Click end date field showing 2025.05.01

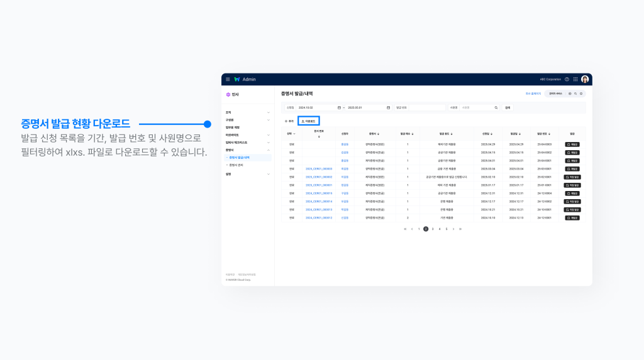click(x=369, y=107)
